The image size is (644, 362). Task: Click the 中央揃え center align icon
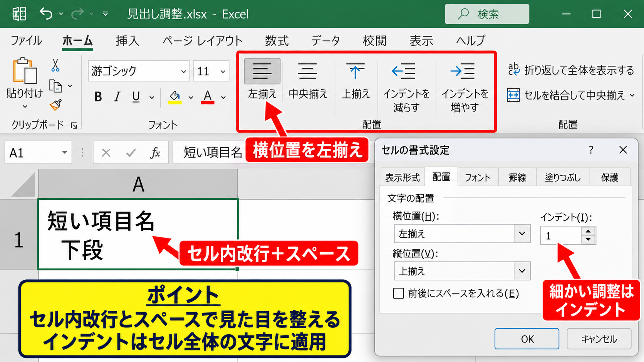coord(307,72)
